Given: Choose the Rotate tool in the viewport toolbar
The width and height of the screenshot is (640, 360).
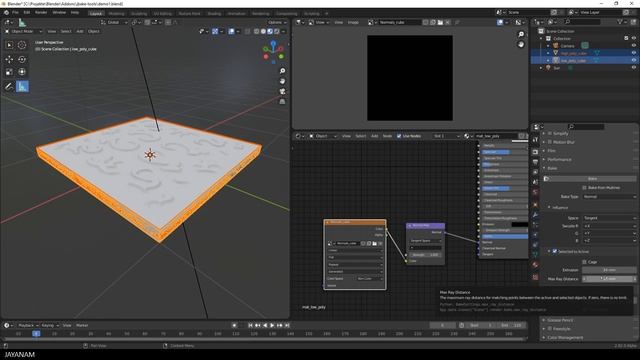Looking at the screenshot, I should pyautogui.click(x=22, y=59).
